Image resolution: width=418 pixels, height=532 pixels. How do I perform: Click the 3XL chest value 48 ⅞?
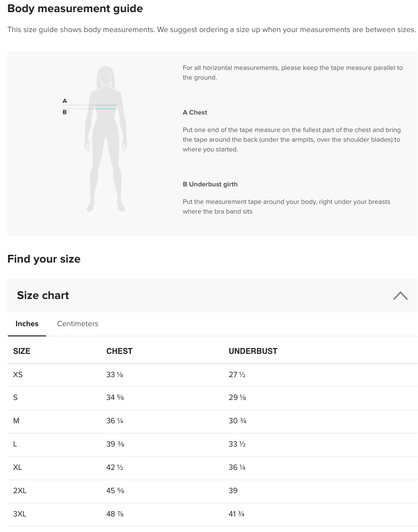pos(115,514)
